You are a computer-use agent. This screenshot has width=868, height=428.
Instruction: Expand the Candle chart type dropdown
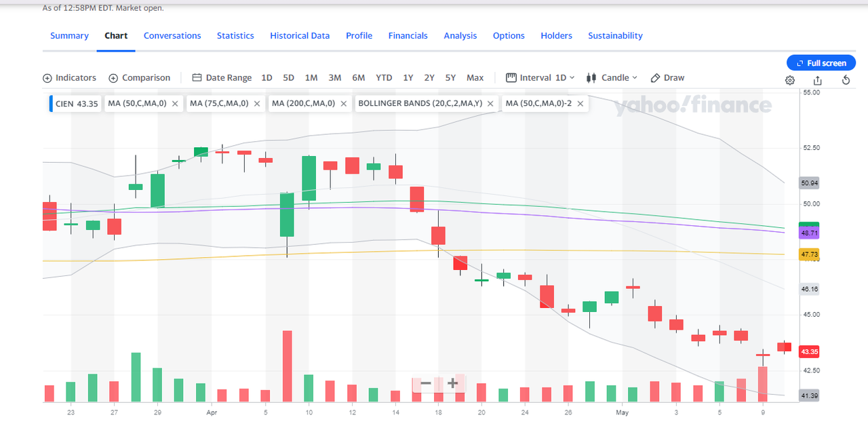pos(612,78)
